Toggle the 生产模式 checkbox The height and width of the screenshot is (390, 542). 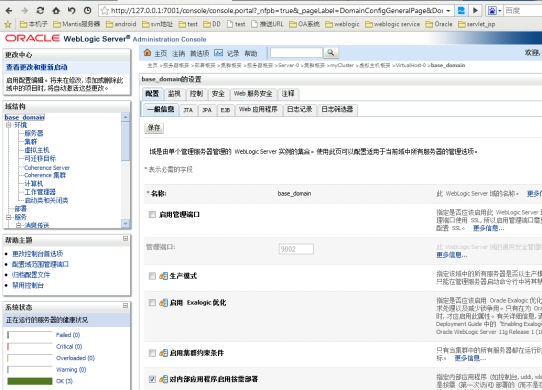click(152, 276)
